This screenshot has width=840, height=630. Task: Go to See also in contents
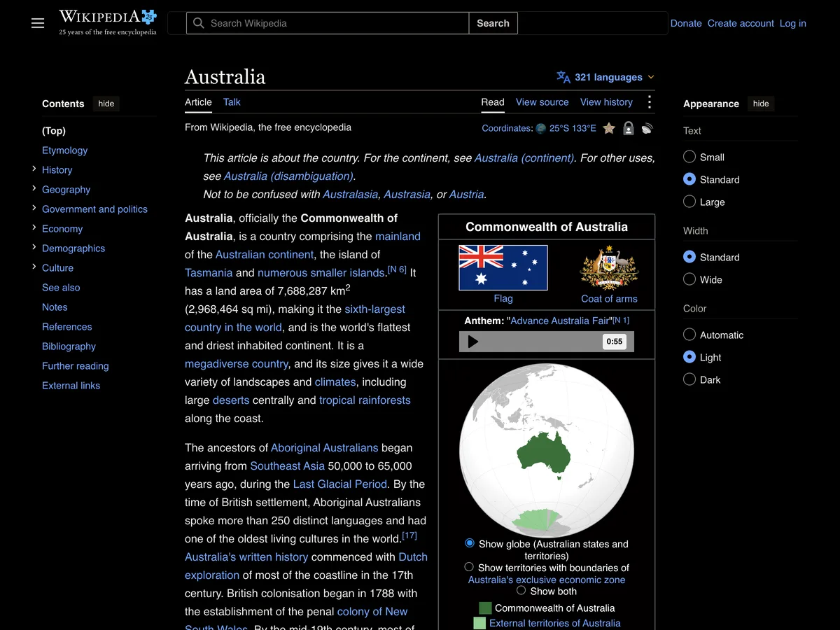point(61,288)
